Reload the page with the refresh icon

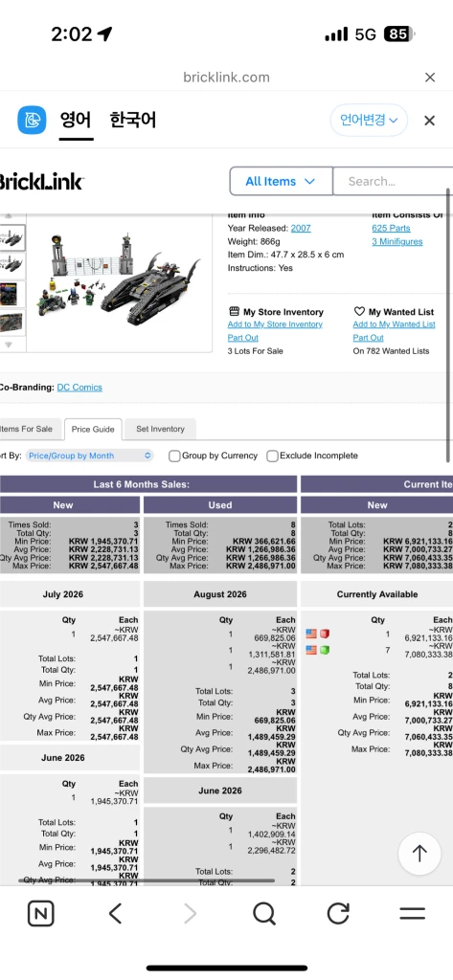[338, 914]
